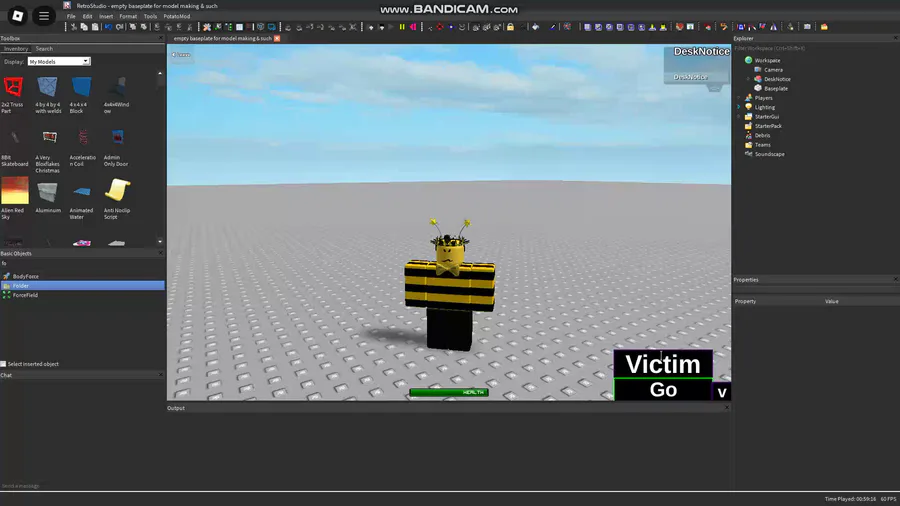Open the File menu
The height and width of the screenshot is (506, 900).
click(x=71, y=17)
